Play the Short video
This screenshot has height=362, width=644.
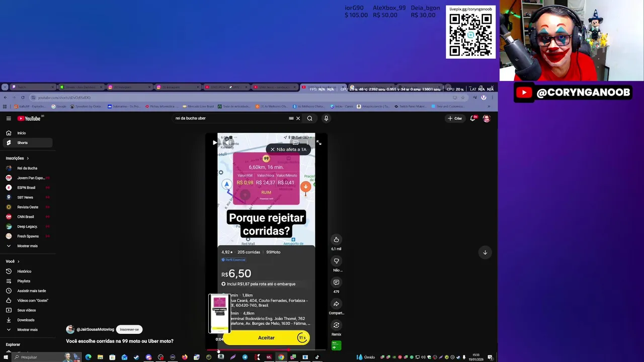click(x=215, y=143)
